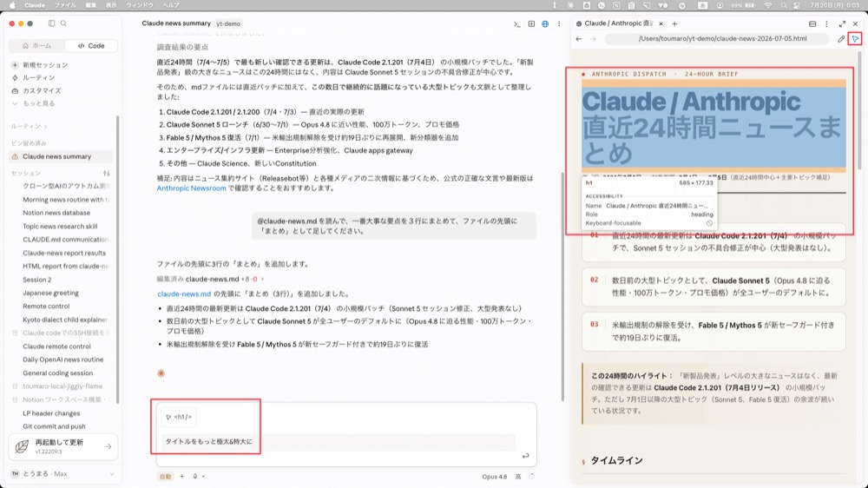
Task: Expand the ルーティン section chevron
Action: (45, 126)
